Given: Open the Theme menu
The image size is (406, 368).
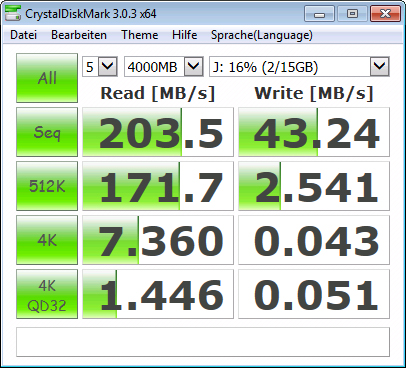Looking at the screenshot, I should (140, 35).
